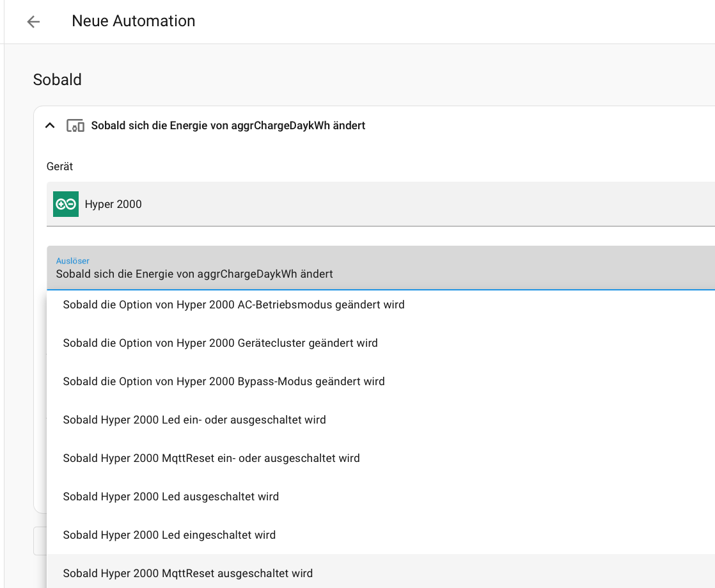
Task: Click the Sobald section heading
Action: 58,79
